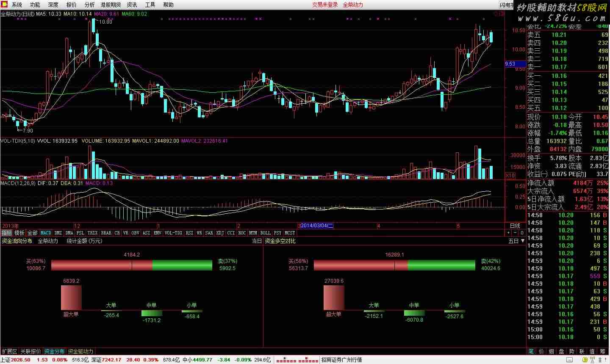Switch to the 资金驱动力 bottom tab

pos(81,351)
